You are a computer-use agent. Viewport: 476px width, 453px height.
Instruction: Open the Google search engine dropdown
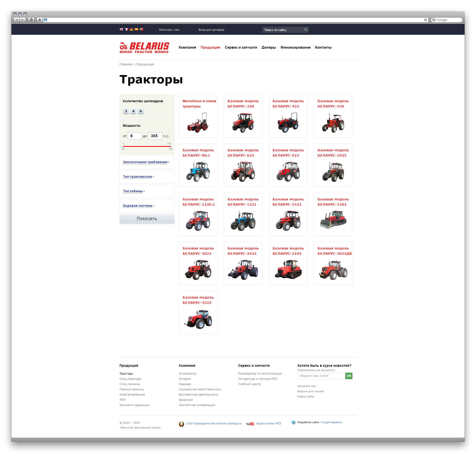[x=434, y=20]
